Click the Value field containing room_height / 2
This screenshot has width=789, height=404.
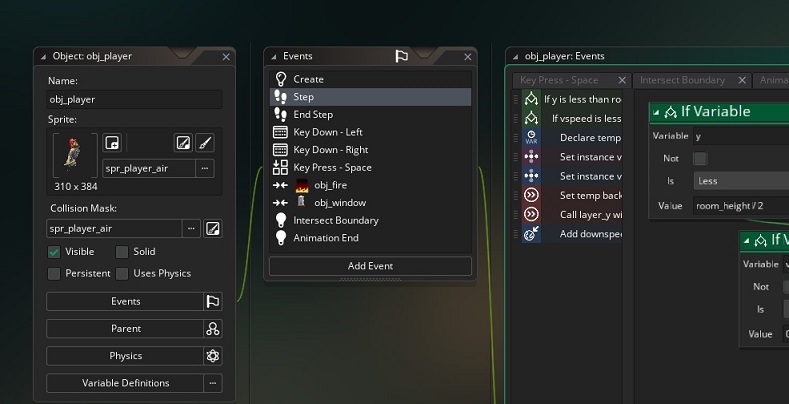point(740,205)
